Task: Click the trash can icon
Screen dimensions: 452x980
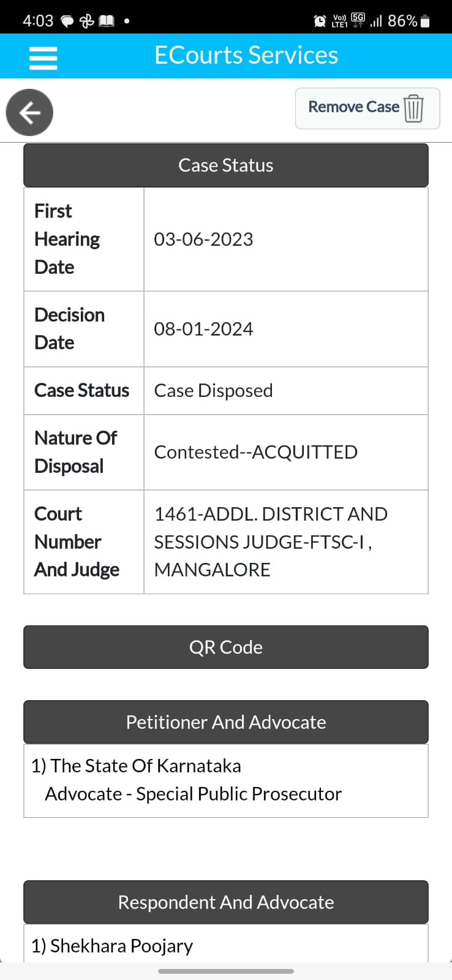Action: (414, 108)
